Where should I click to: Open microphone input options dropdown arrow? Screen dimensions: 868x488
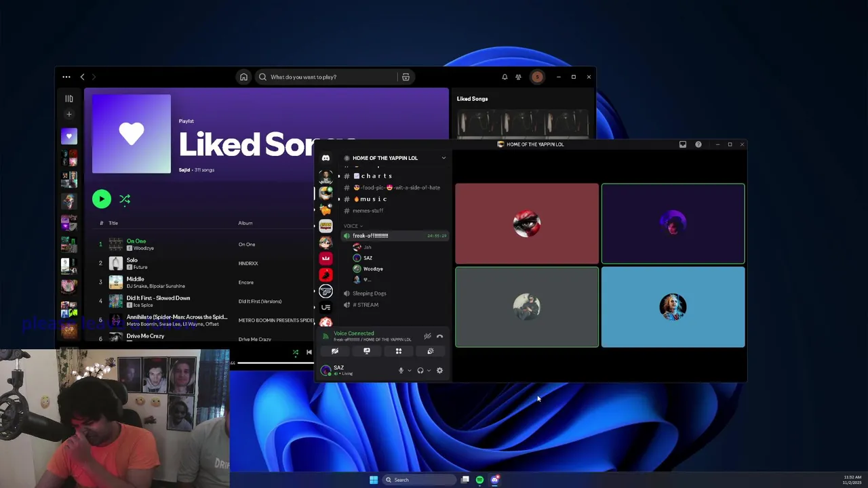[x=409, y=371]
